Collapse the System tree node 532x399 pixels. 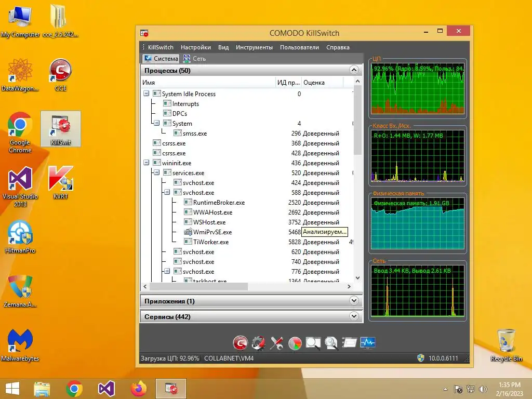[157, 123]
